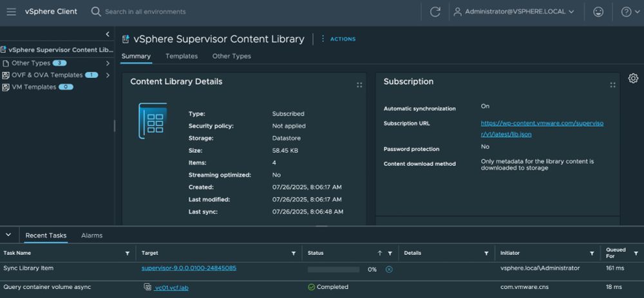The image size is (644, 298).
Task: Open Administrator@VSPHERE.LOCAL user menu
Action: click(513, 12)
